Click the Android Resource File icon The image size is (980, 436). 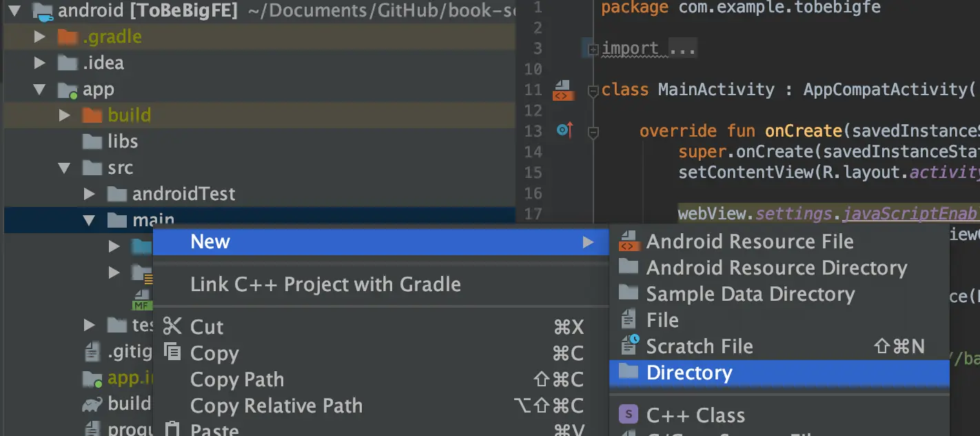[628, 241]
